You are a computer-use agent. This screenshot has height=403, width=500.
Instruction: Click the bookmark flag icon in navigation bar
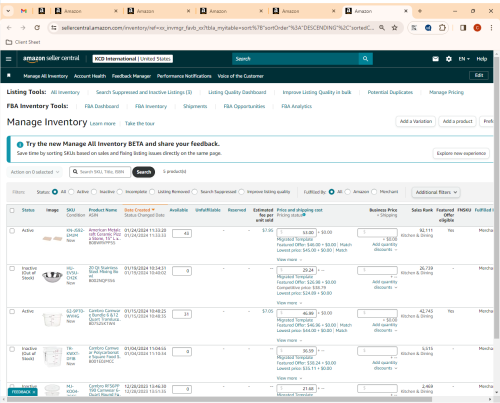pos(9,76)
